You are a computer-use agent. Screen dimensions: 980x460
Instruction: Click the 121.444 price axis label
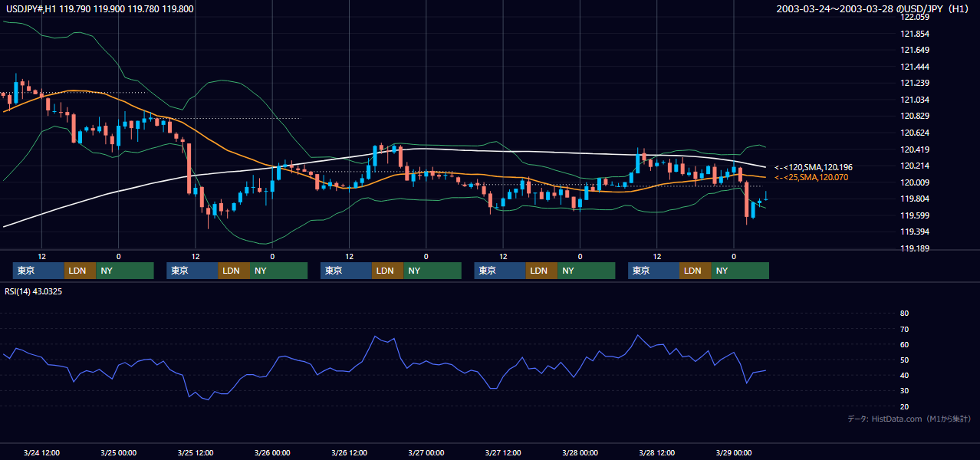tap(914, 67)
